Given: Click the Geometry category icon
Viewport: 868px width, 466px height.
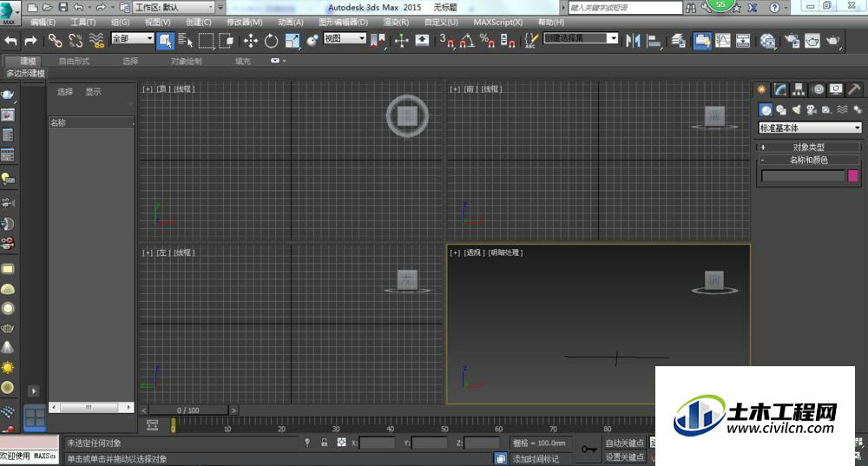Looking at the screenshot, I should tap(766, 109).
